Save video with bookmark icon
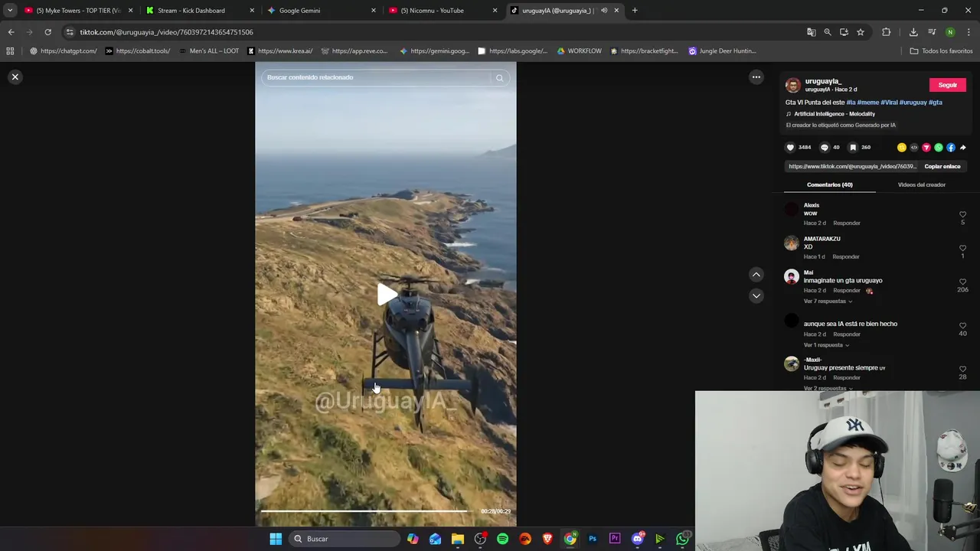980x551 pixels. [853, 147]
